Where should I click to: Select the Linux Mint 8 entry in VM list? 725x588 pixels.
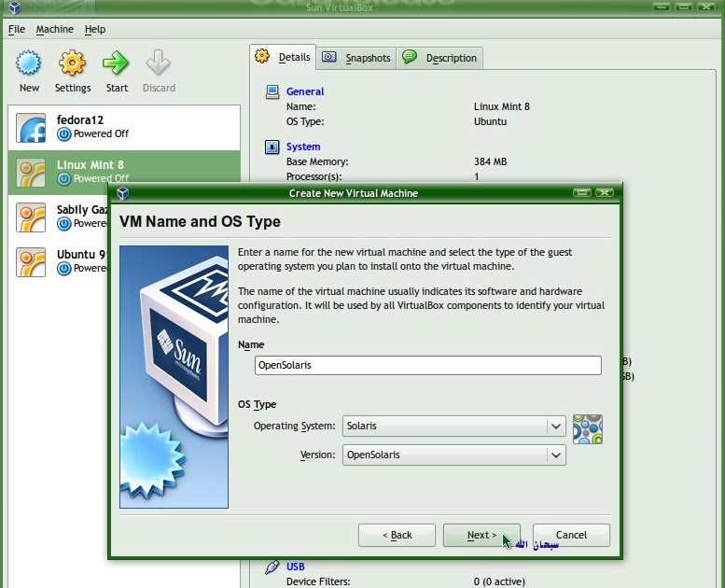point(124,173)
